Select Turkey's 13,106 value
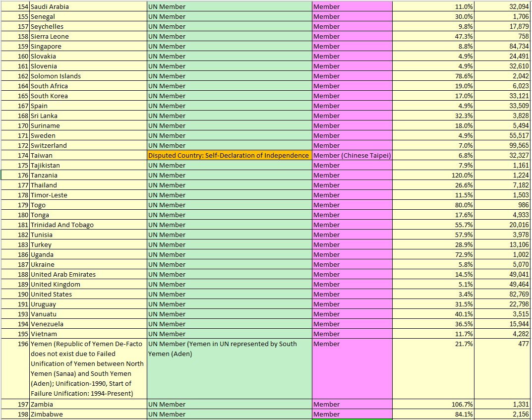Screen dimensions: 532x420 [502, 244]
